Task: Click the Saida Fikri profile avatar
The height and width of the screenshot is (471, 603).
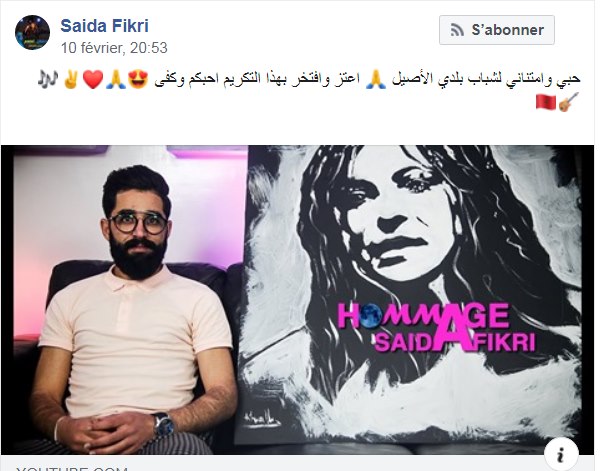Action: coord(32,33)
